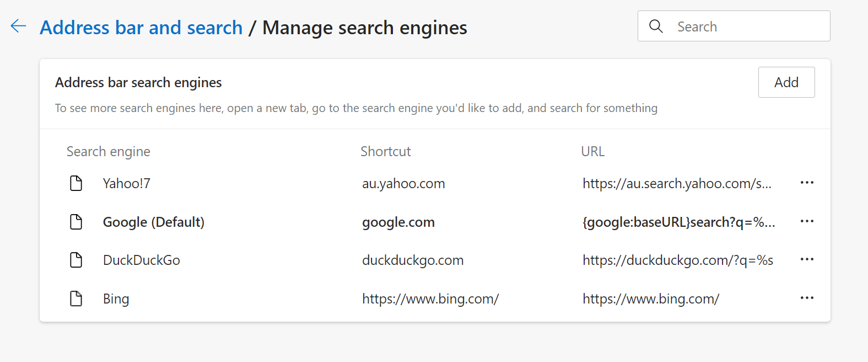868x362 pixels.
Task: Click the page icon beside Bing
Action: [x=76, y=299]
